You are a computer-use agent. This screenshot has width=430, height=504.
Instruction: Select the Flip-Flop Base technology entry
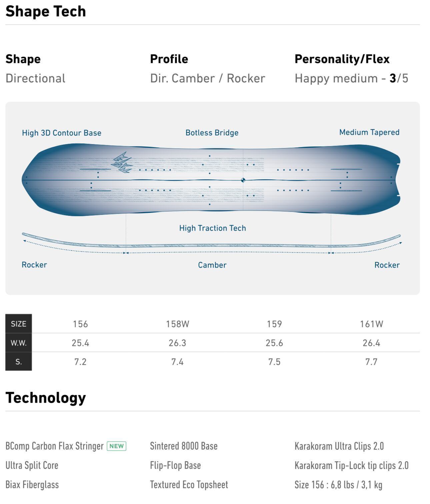[x=175, y=465]
